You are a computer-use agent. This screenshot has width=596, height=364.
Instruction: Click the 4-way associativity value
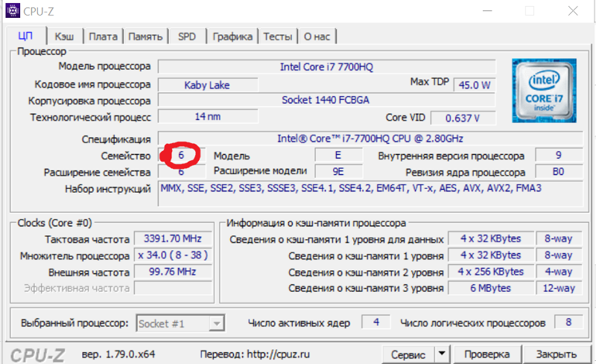pyautogui.click(x=559, y=272)
